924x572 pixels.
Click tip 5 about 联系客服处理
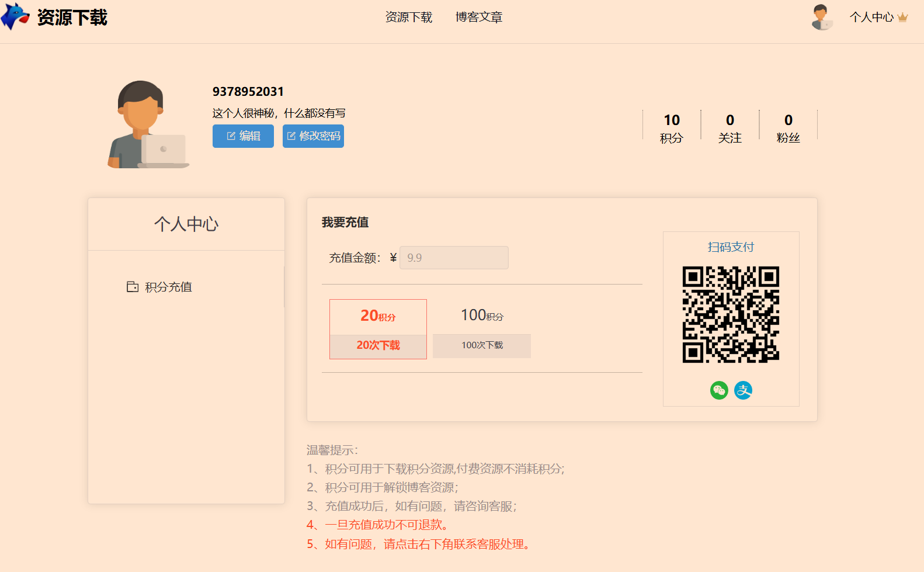pos(419,544)
